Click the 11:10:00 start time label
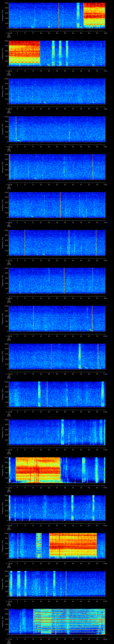This screenshot has width=114, height=644. [9, 374]
